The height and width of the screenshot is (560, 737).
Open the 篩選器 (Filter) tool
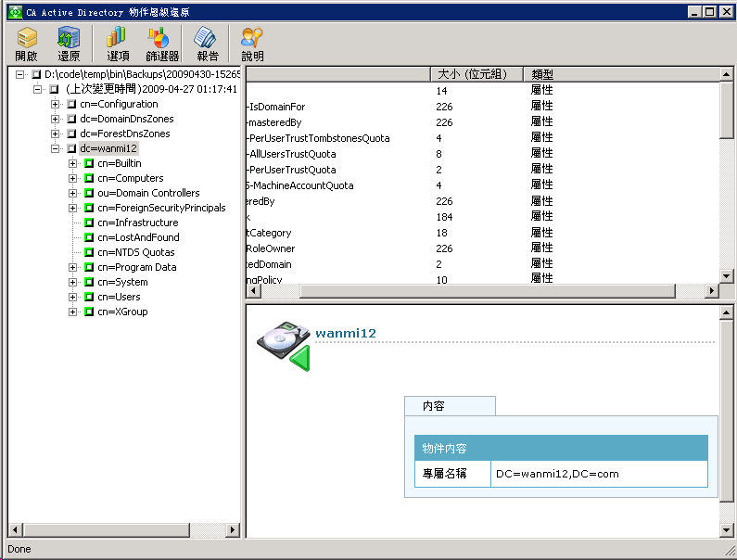point(161,44)
